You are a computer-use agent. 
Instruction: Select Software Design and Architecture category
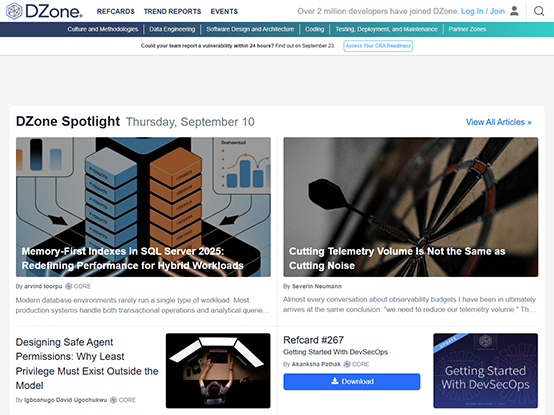250,29
